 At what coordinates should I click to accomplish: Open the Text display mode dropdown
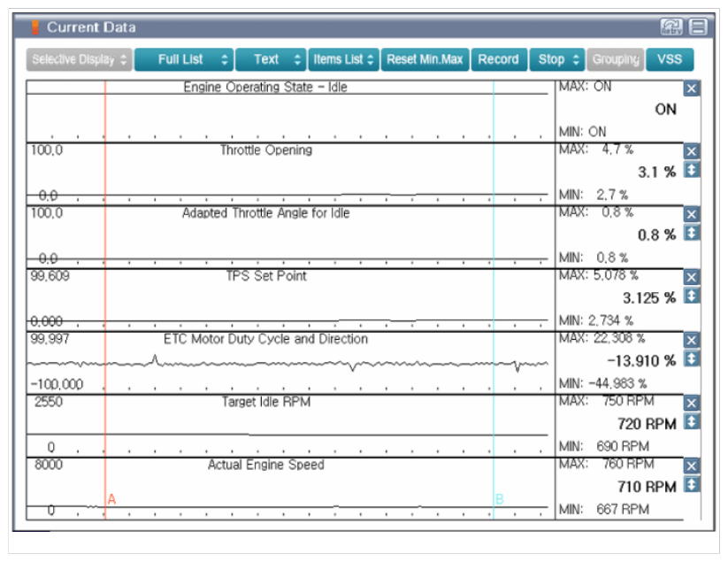click(271, 59)
